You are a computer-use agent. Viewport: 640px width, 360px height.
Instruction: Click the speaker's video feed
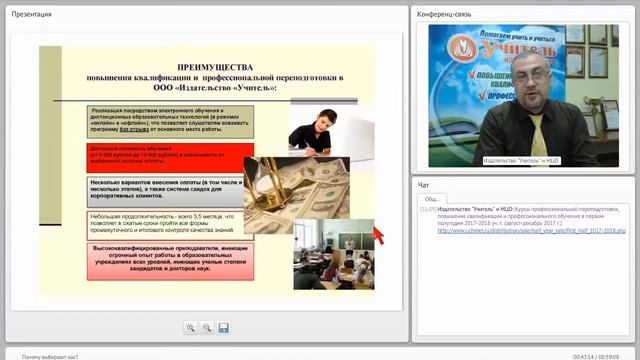[x=523, y=96]
